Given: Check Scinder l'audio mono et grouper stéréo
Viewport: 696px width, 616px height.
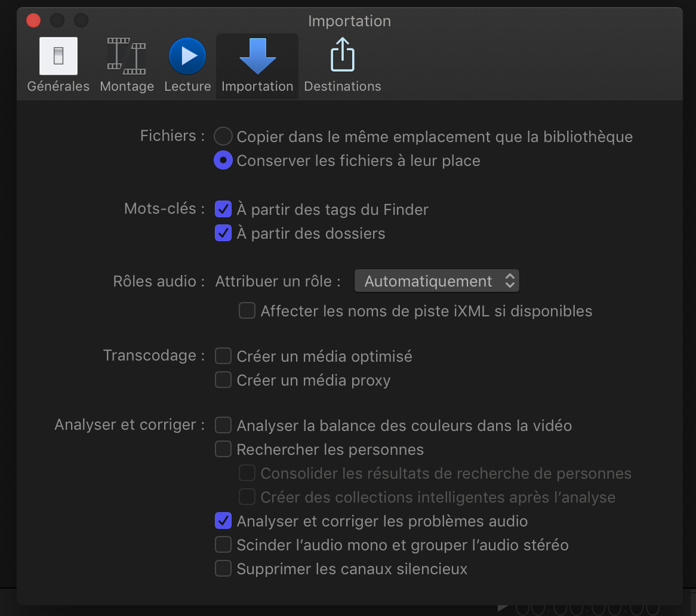Looking at the screenshot, I should point(223,544).
